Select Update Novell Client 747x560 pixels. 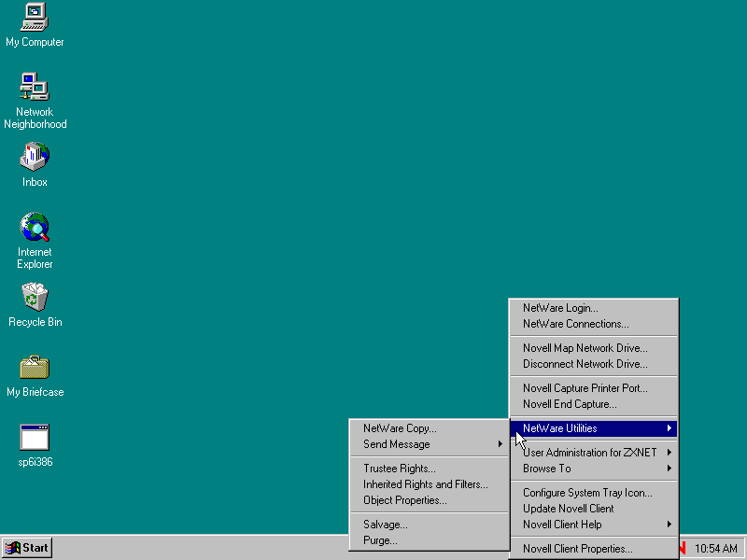(x=594, y=509)
